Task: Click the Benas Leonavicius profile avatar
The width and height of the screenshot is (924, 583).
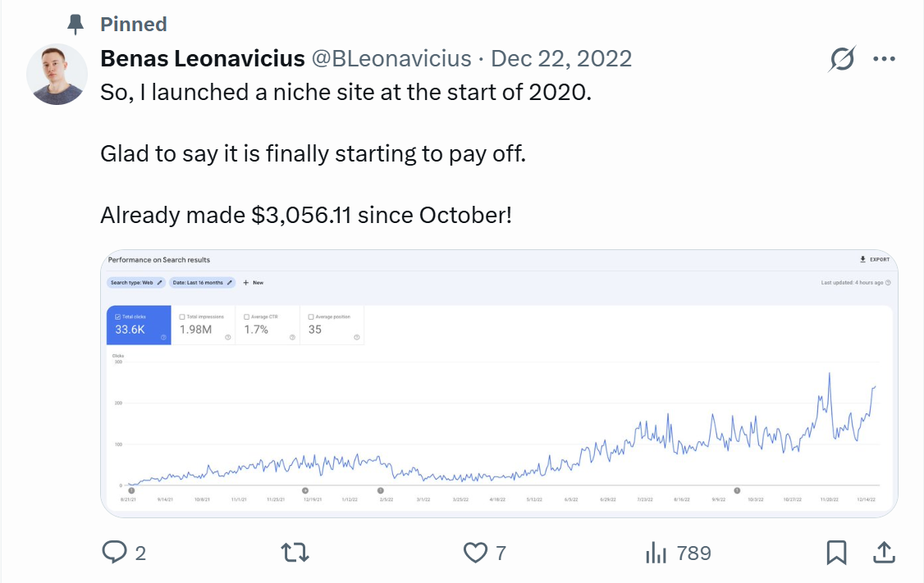Action: point(57,75)
